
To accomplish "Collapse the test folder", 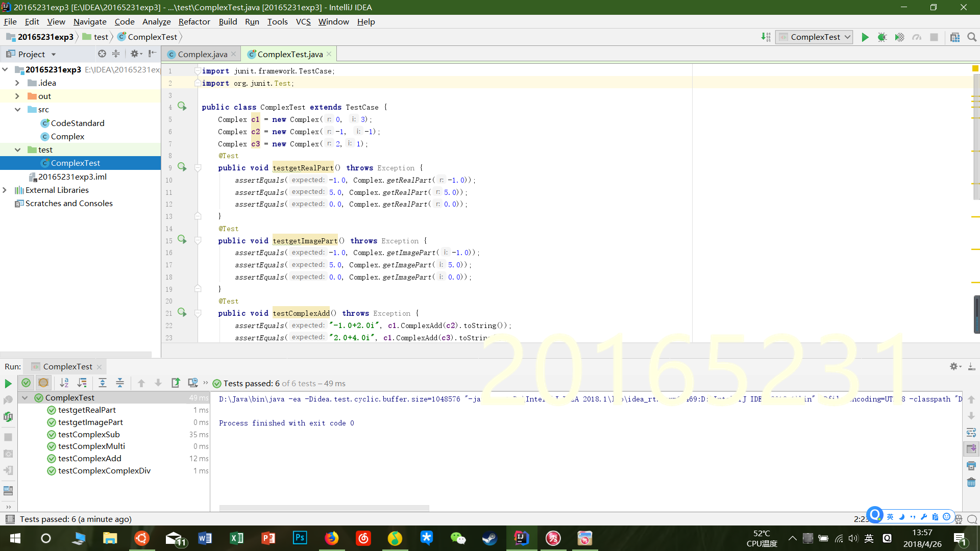I will 17,150.
